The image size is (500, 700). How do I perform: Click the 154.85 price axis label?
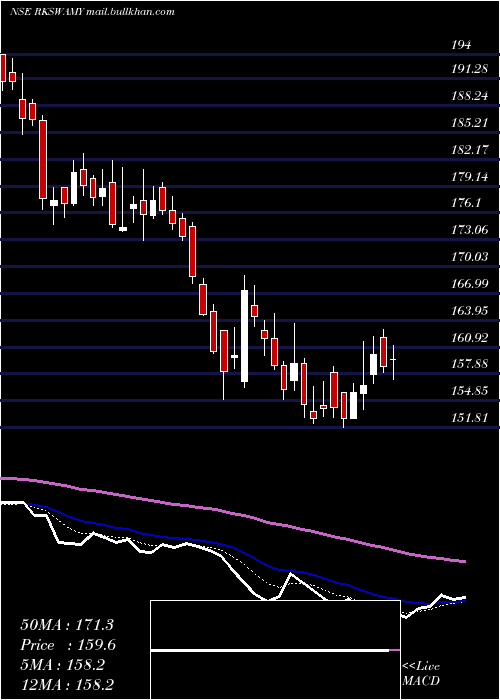[469, 392]
